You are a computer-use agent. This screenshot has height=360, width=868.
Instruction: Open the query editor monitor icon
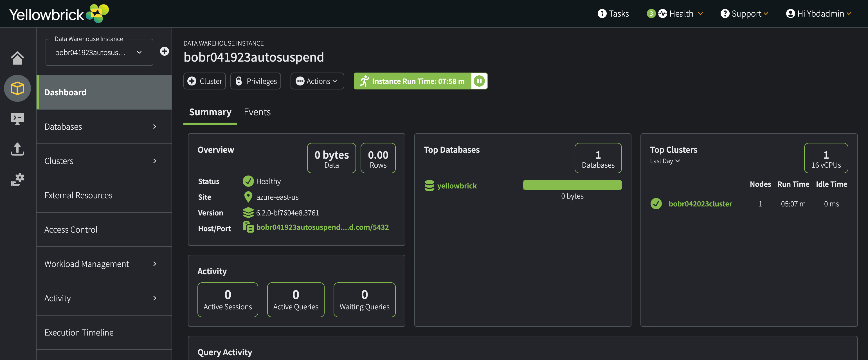pos(17,119)
